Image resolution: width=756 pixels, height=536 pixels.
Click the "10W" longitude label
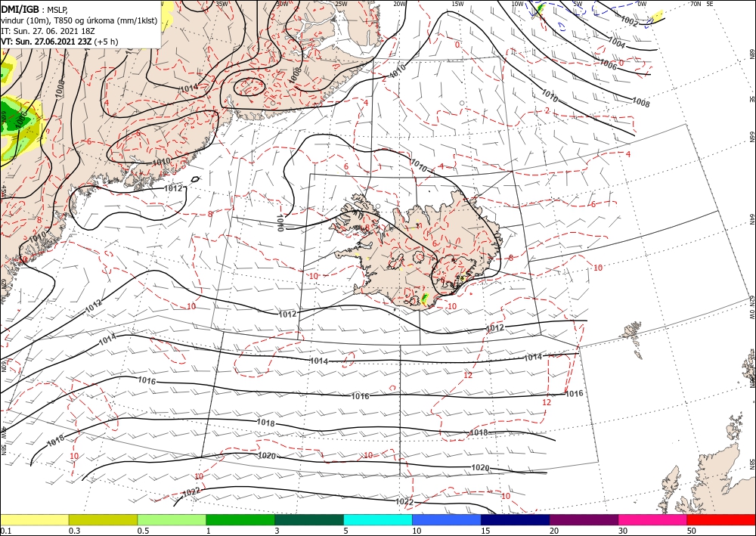(517, 4)
